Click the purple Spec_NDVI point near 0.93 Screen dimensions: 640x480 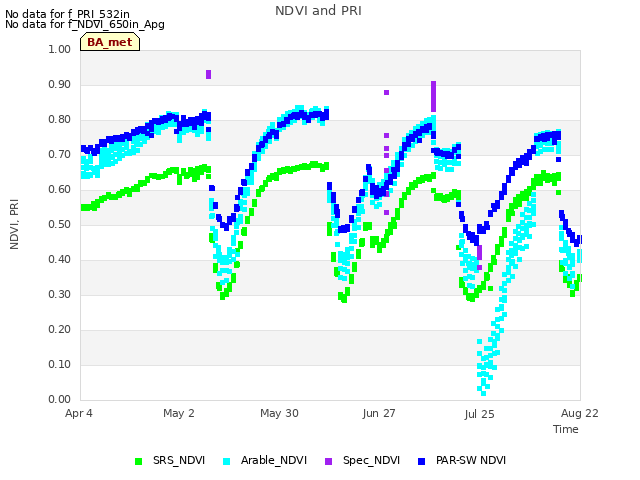tap(209, 74)
